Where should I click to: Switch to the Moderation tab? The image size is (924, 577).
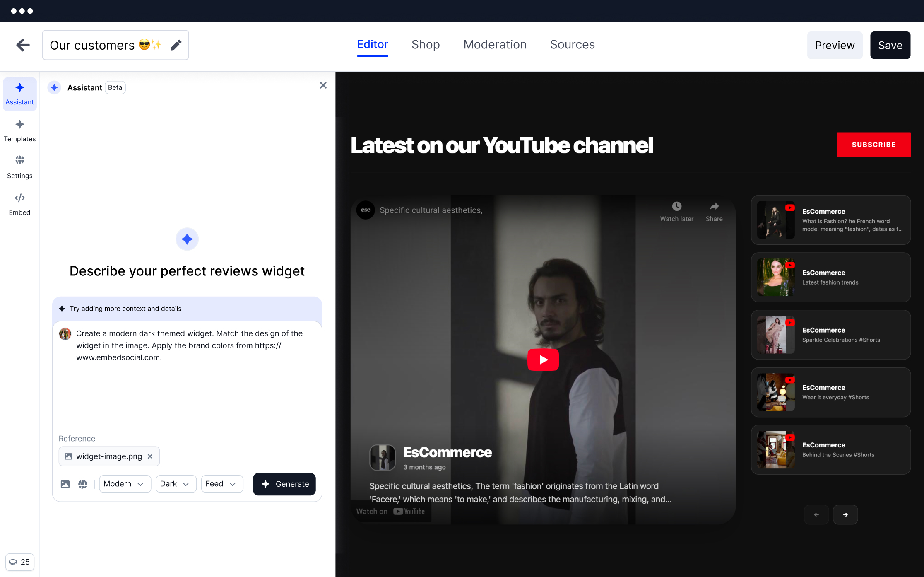click(495, 45)
